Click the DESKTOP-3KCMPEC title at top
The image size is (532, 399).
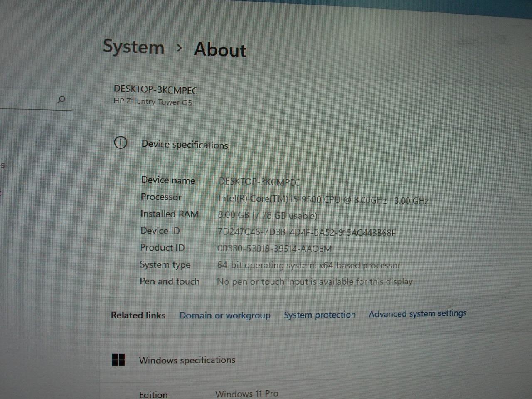click(x=155, y=89)
